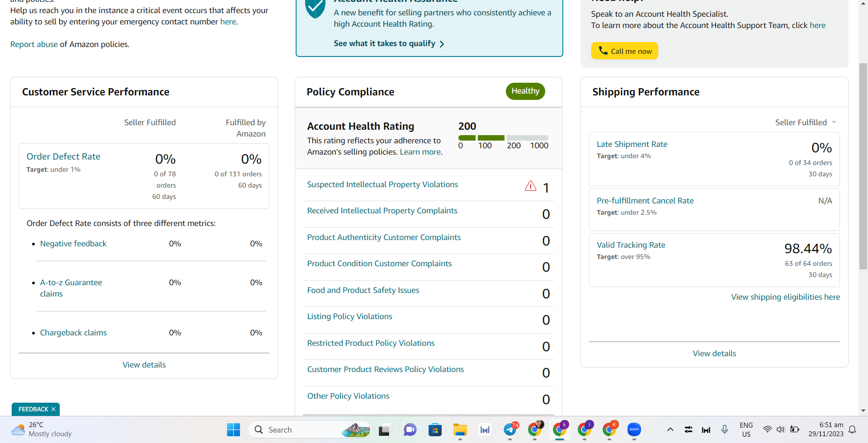868x443 pixels.
Task: Click the taskbar Search box
Action: point(310,429)
